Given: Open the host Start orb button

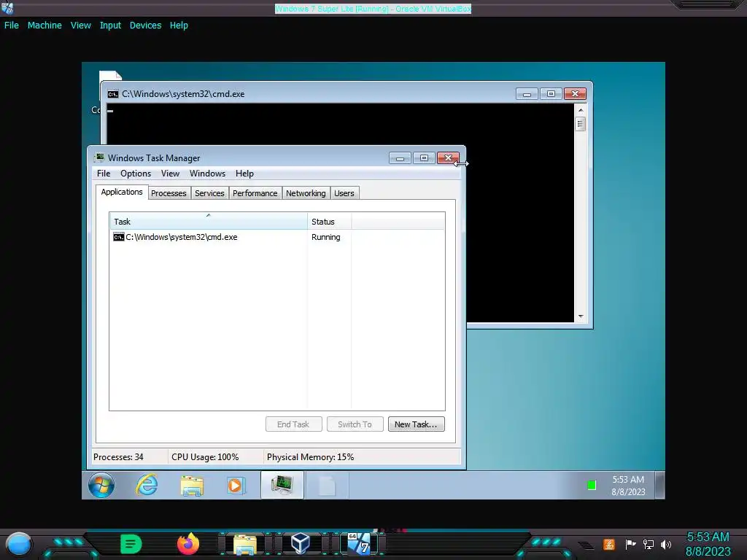Looking at the screenshot, I should [18, 545].
